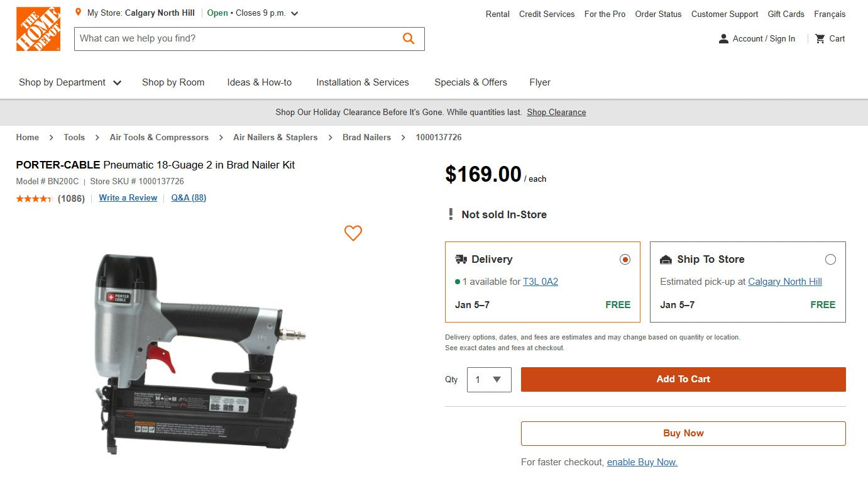Expand the store hours chevron near Closes 9 p.m.

point(294,12)
